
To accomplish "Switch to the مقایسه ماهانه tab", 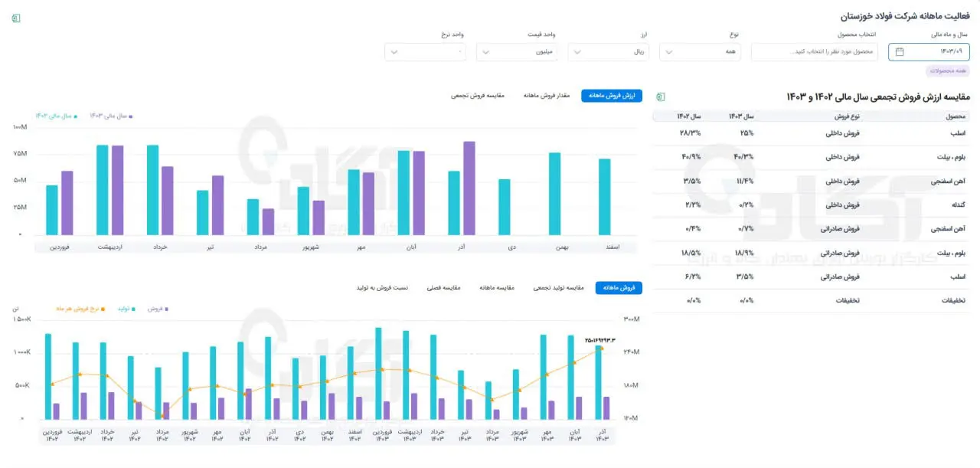I will tap(498, 288).
